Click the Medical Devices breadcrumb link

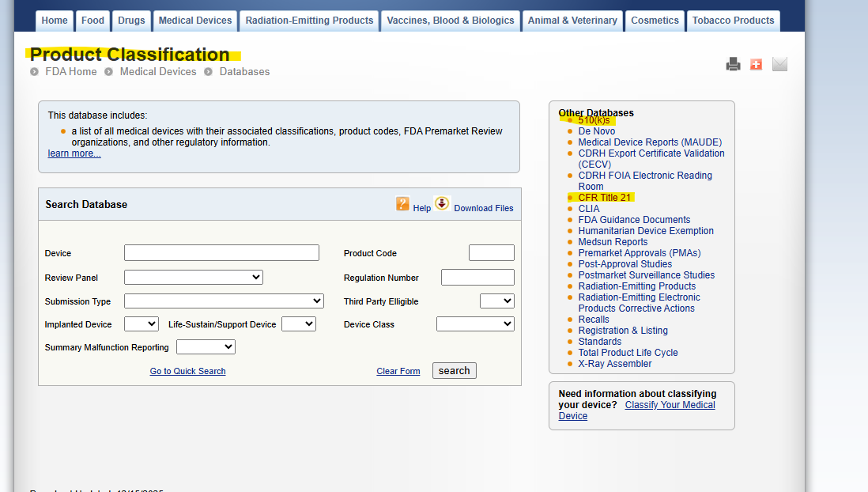click(x=158, y=71)
